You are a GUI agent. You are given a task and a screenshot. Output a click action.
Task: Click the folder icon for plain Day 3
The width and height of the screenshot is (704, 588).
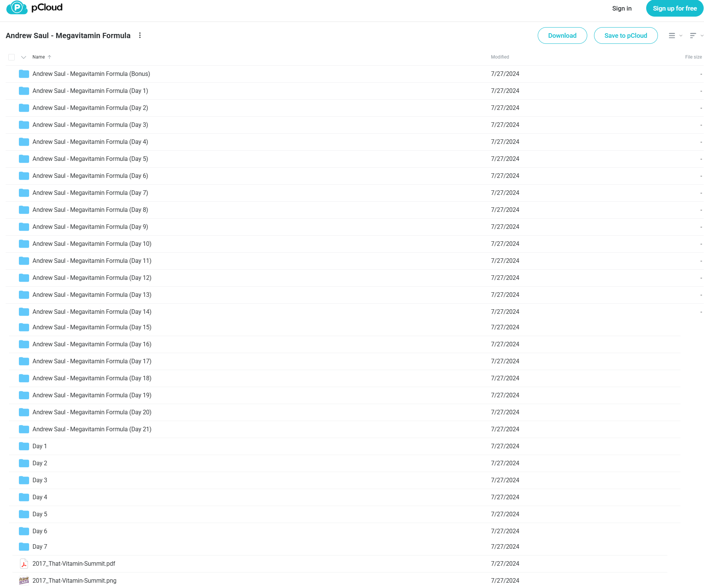[x=24, y=480]
